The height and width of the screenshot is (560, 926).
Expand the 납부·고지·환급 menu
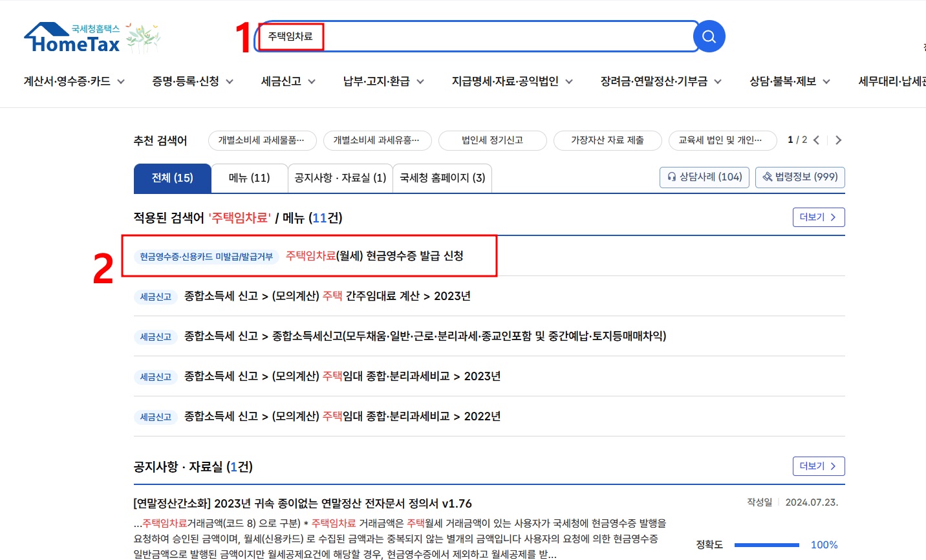coord(383,81)
